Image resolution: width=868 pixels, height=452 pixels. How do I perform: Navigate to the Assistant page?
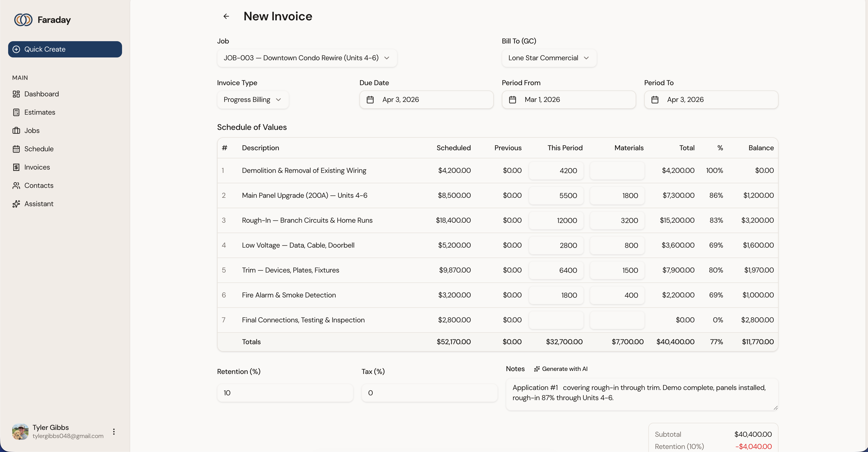point(38,204)
